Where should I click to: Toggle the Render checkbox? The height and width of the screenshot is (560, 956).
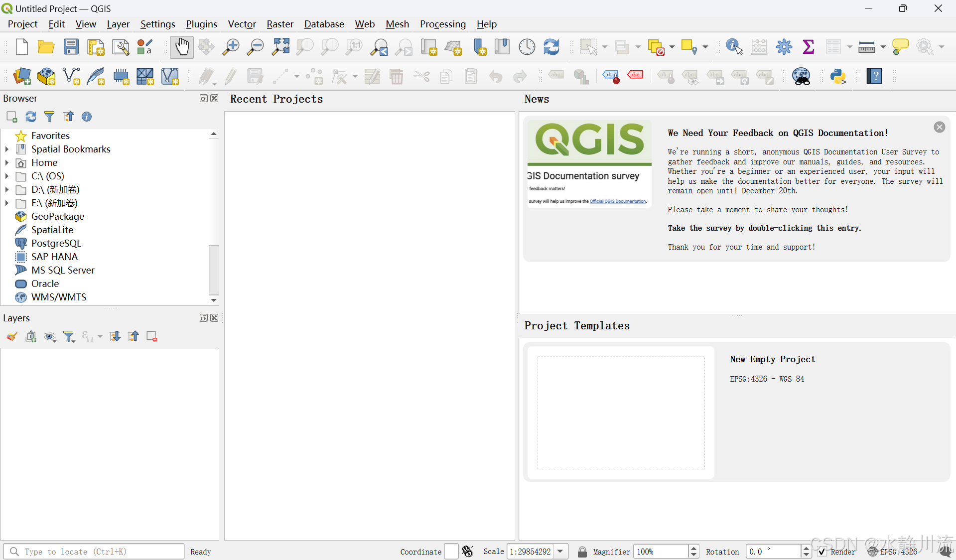[822, 552]
